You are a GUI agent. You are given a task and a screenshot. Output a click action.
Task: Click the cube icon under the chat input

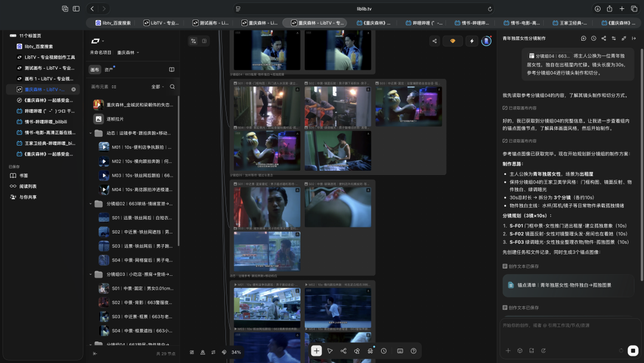(520, 350)
